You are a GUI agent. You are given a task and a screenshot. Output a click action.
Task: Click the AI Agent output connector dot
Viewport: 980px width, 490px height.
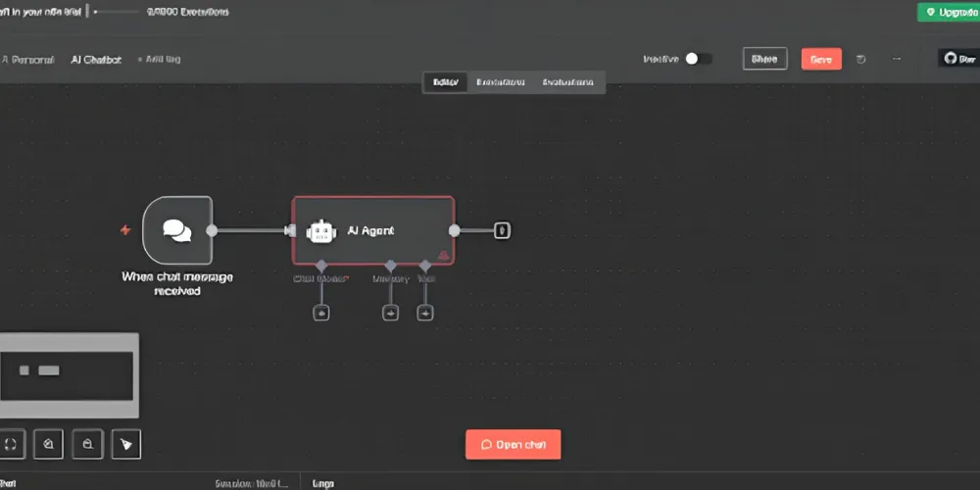455,230
